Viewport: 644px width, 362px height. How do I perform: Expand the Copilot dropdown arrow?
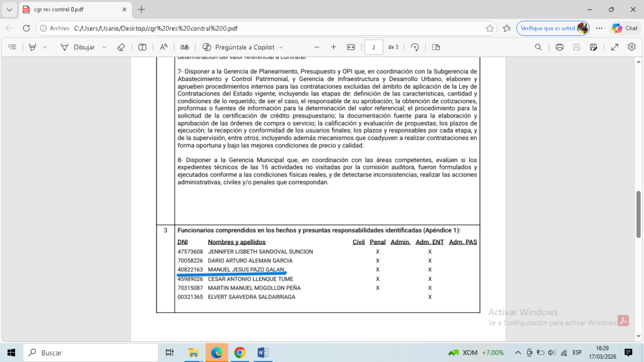281,47
